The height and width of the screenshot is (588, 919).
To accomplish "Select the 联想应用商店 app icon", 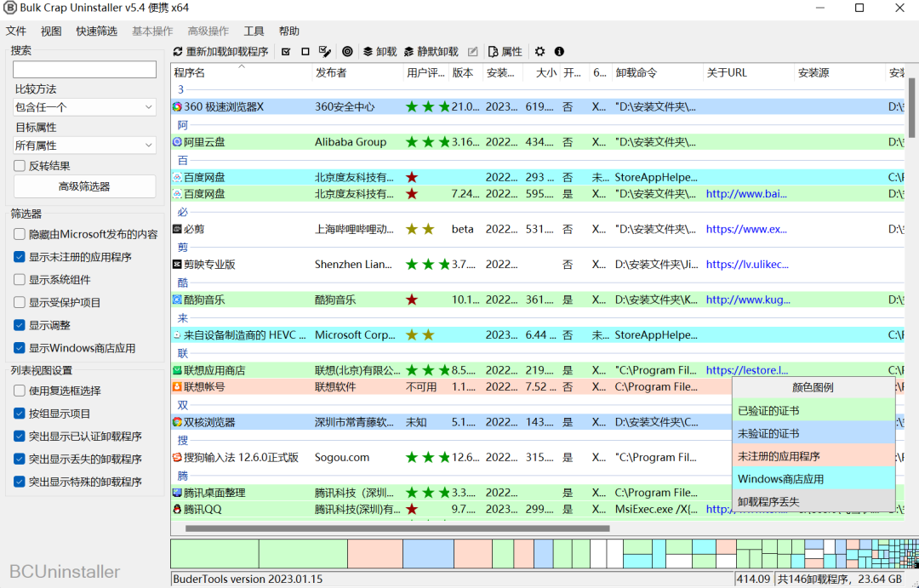I will coord(177,370).
